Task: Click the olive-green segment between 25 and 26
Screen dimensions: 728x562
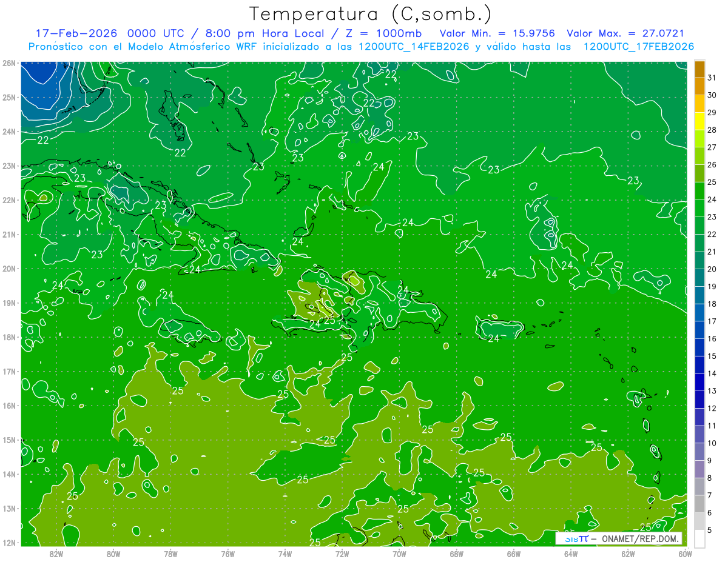Action: 699,173
